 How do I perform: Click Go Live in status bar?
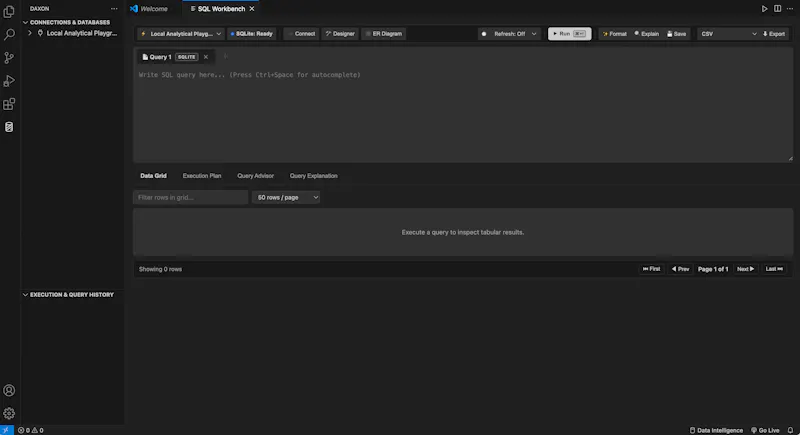[765, 430]
